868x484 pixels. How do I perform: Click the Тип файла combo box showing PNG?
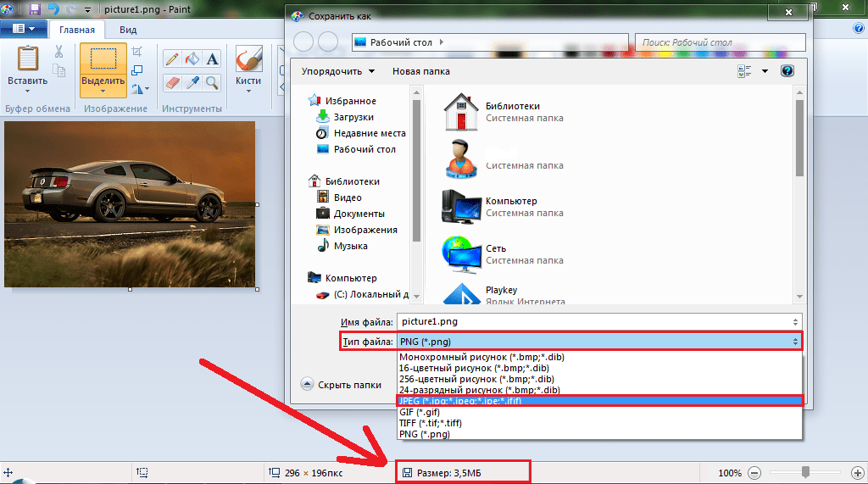tap(599, 342)
